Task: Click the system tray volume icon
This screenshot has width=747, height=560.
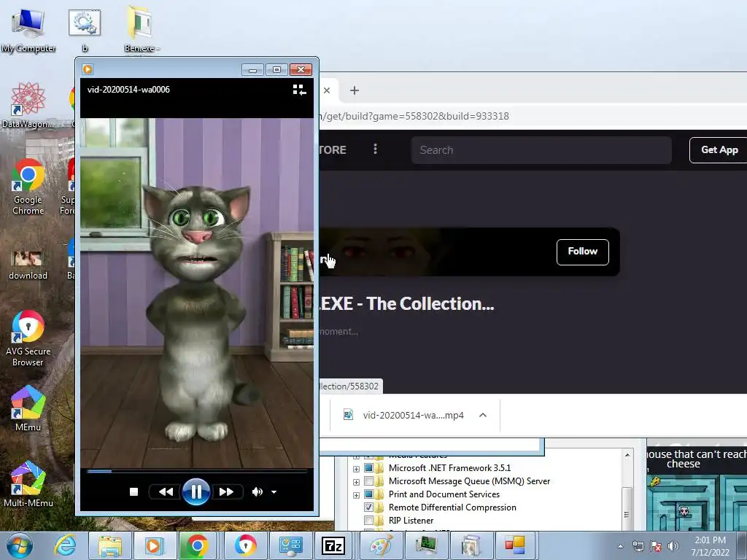Action: 673,546
